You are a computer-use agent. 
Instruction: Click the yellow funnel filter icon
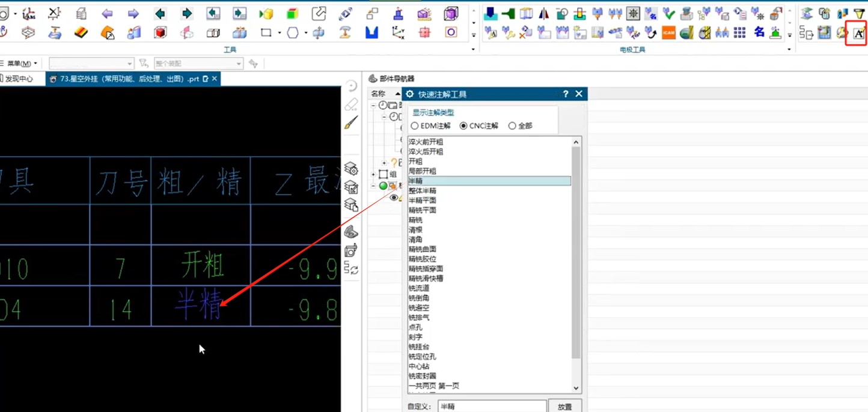(x=860, y=13)
